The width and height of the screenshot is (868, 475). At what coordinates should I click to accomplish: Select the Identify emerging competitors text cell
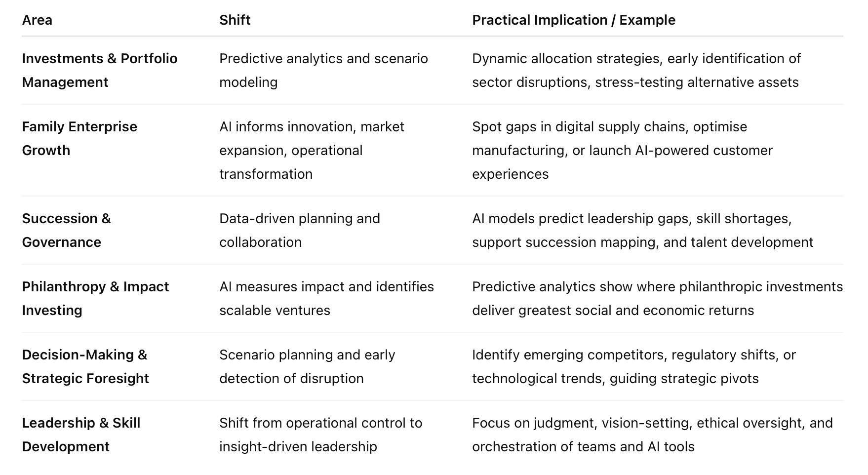(x=633, y=366)
